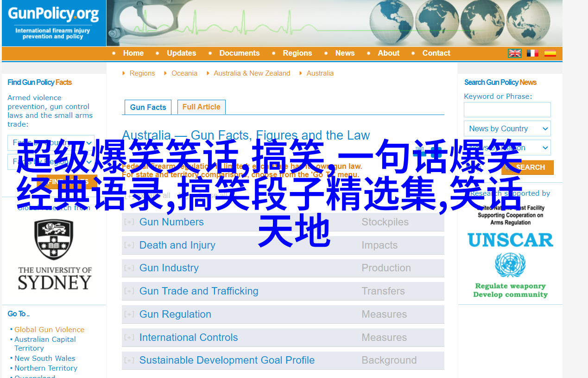Open the UNSCAR logo link

pos(510,240)
